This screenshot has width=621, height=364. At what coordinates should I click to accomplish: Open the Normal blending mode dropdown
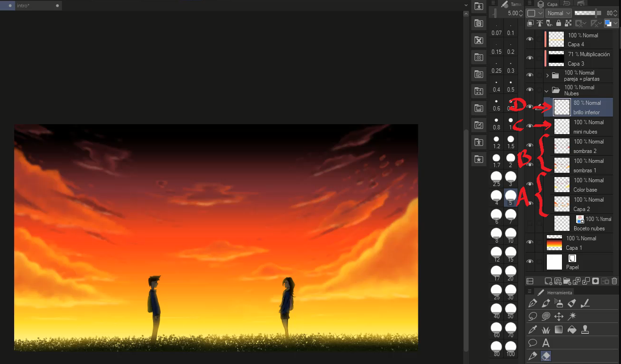pos(559,13)
